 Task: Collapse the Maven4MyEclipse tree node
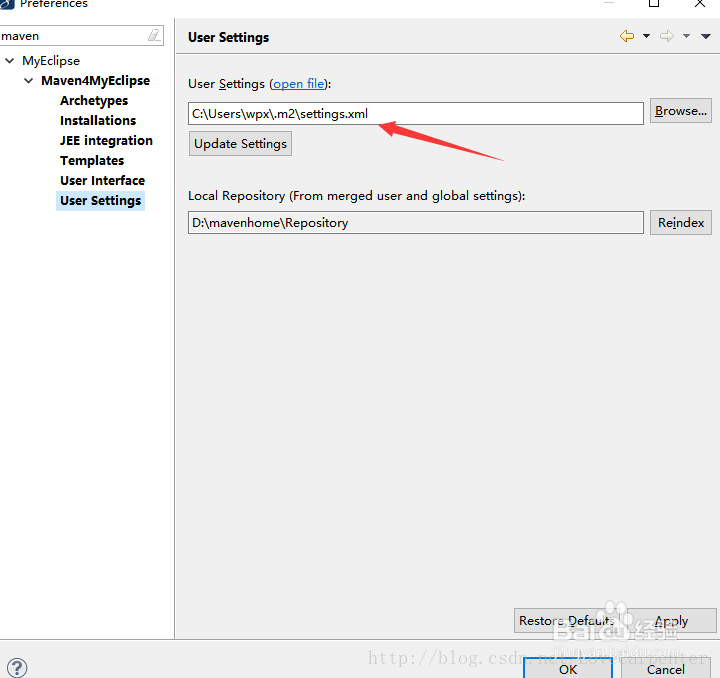point(28,81)
